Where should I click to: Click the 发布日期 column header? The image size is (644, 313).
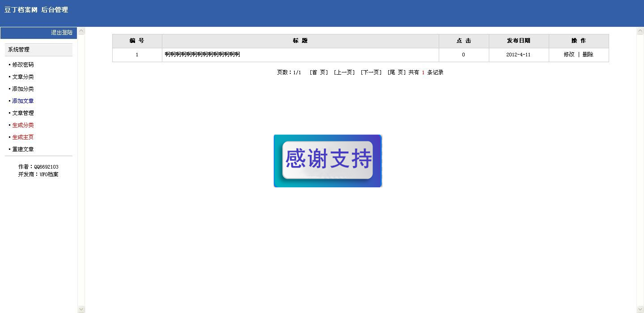[519, 41]
